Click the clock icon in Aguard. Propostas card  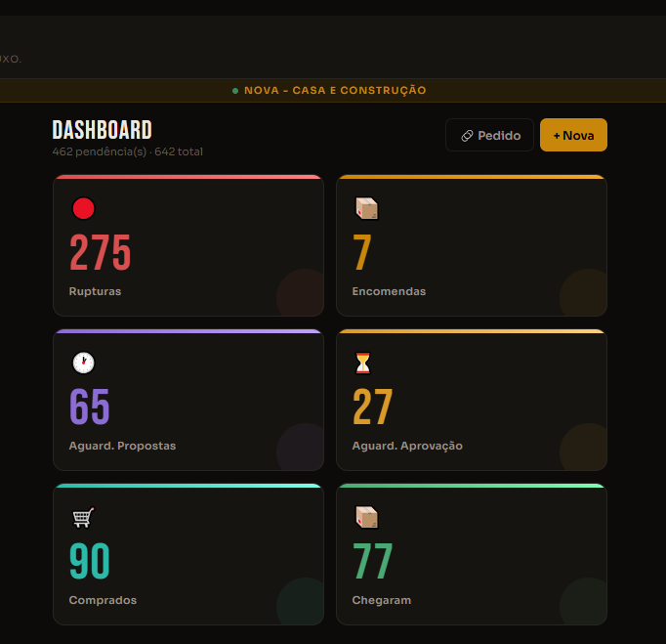[83, 363]
